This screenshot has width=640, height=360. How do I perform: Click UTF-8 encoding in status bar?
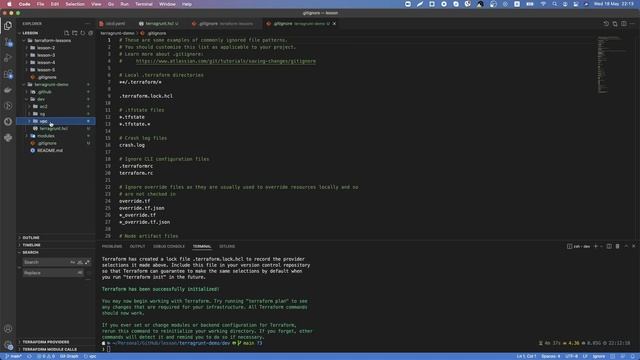pos(571,356)
